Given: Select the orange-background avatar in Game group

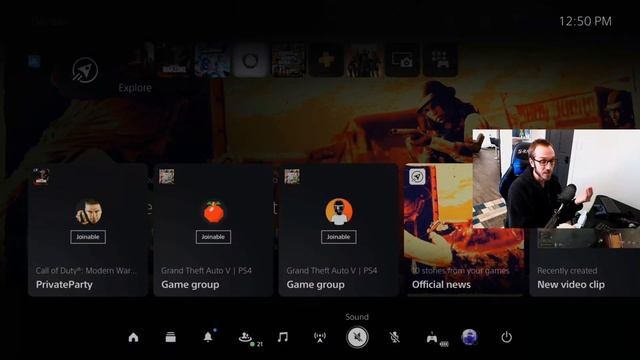Looking at the screenshot, I should point(339,211).
